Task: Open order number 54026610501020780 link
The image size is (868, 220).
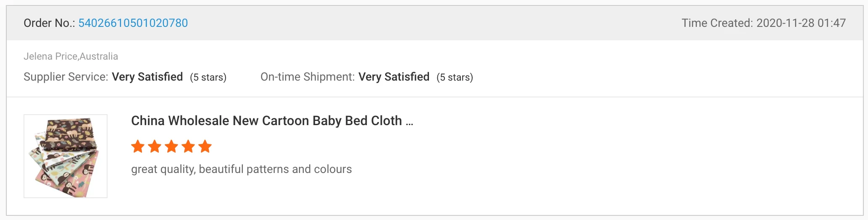Action: click(133, 23)
